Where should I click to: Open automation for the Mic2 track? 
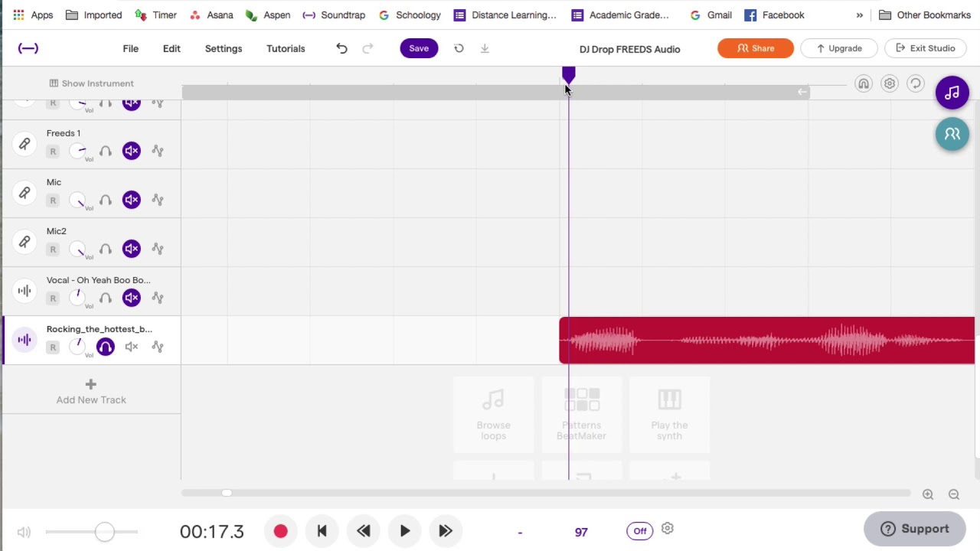[x=158, y=249]
